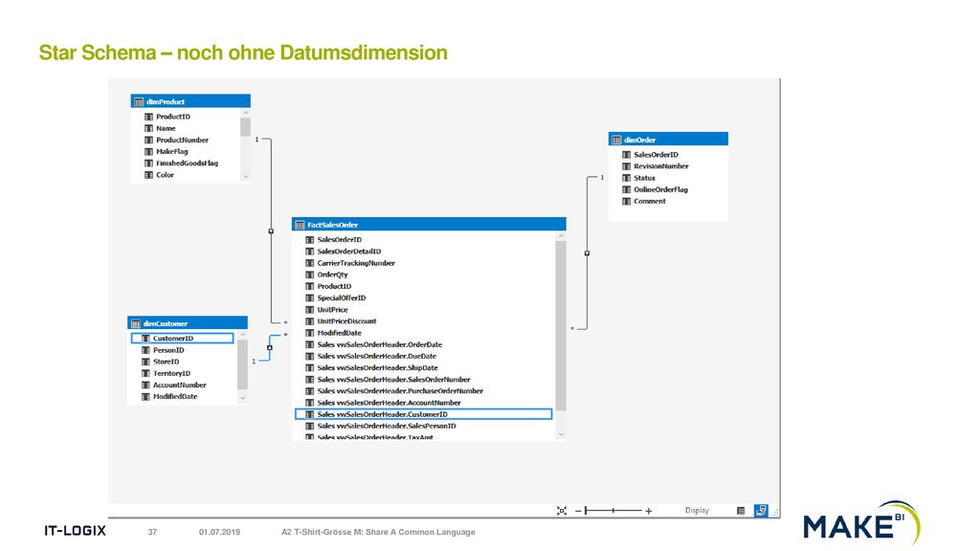
Task: Select the FactSalesOrder table title
Action: [x=332, y=225]
